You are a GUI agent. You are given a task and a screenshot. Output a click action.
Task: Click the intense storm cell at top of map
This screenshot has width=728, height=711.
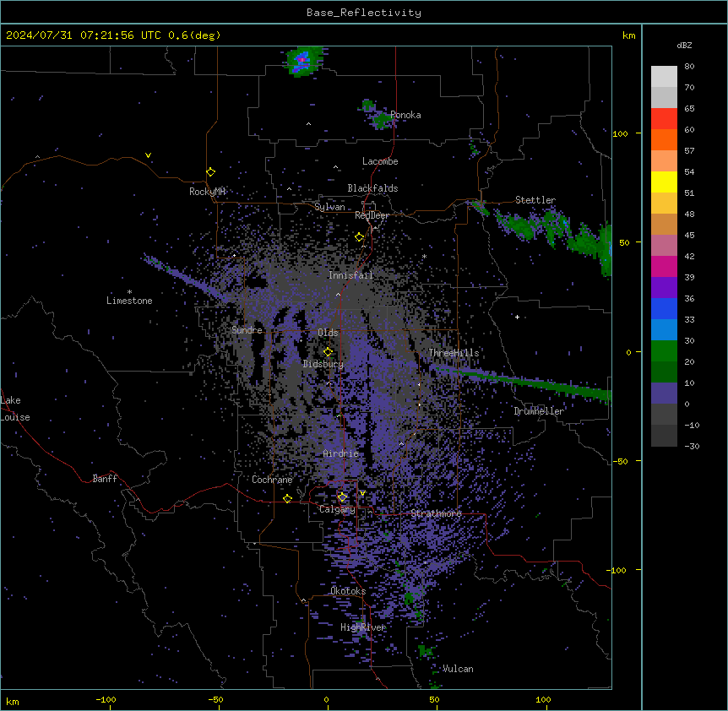[x=304, y=60]
